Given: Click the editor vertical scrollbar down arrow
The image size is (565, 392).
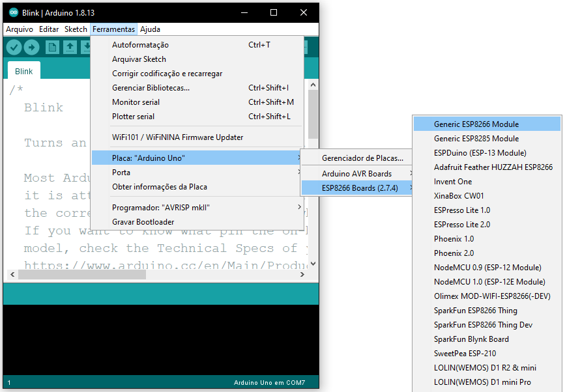Looking at the screenshot, I should [313, 264].
